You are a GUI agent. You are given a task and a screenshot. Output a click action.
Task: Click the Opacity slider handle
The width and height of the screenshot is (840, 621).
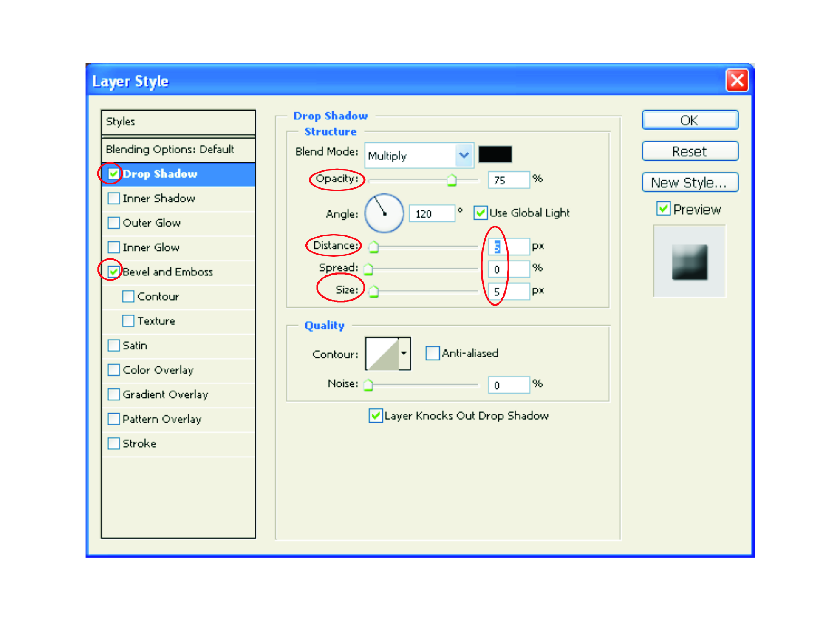pyautogui.click(x=452, y=181)
